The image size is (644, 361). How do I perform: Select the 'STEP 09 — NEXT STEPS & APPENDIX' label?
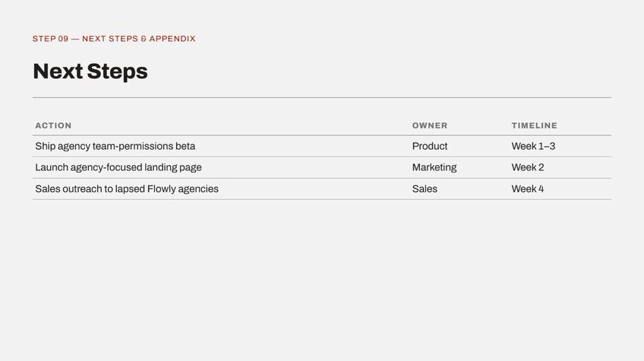[114, 39]
